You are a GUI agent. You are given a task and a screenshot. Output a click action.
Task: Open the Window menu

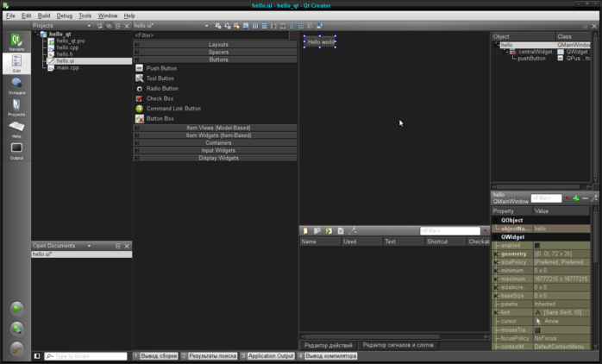108,16
